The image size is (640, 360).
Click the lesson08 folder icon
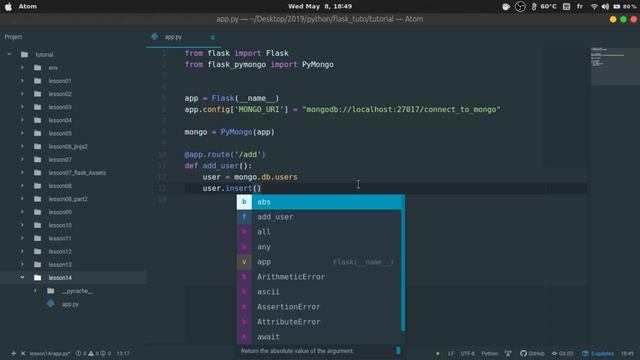(38, 186)
